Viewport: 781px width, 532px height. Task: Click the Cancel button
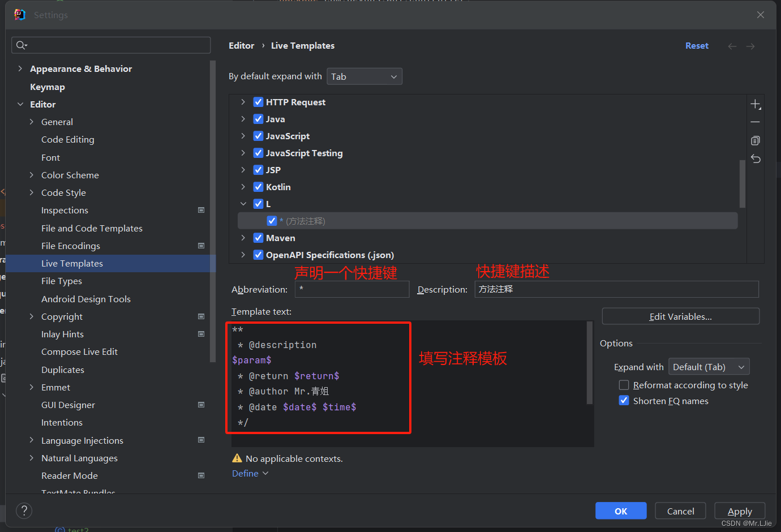click(680, 511)
